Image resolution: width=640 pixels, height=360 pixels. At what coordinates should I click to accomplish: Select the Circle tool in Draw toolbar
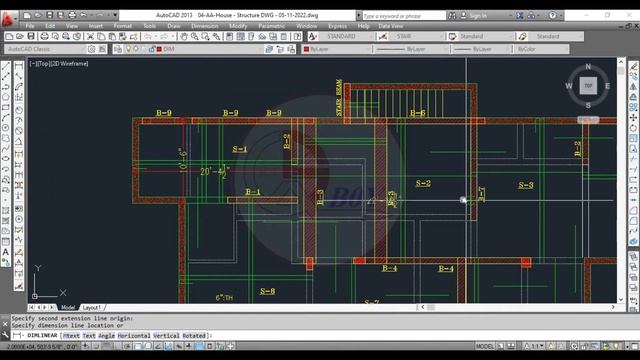tap(6, 128)
